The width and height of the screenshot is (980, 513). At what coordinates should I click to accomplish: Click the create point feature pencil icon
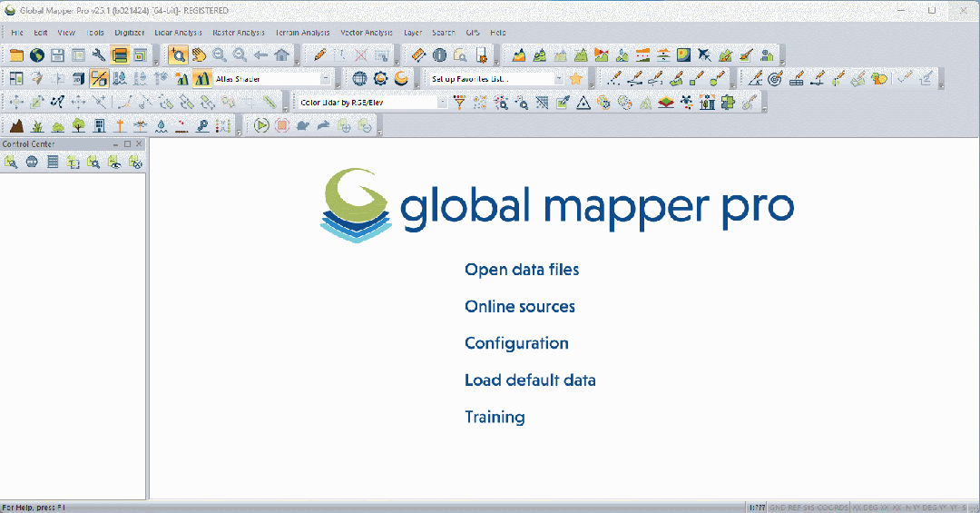click(613, 79)
